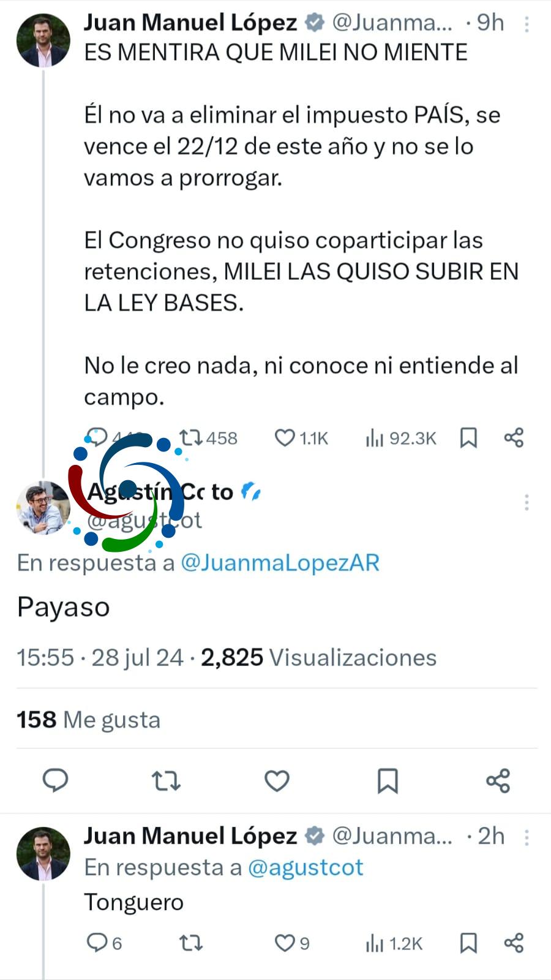The image size is (551, 980).
Task: View analytics showing 92.3K on top tweet
Action: [x=400, y=438]
